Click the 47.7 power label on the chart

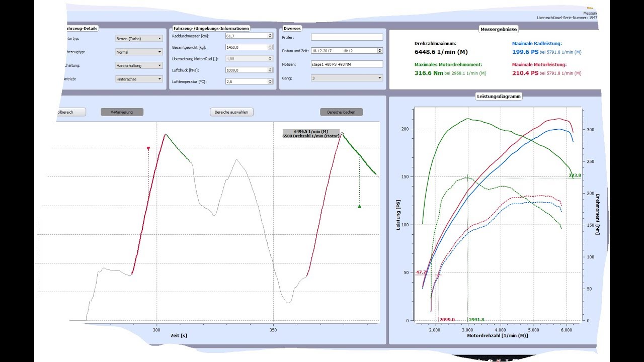point(421,272)
